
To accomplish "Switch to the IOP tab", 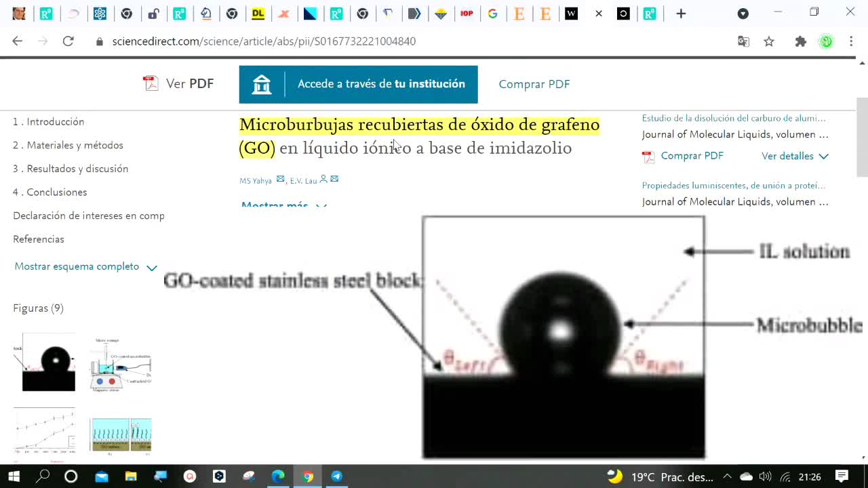I will point(467,14).
